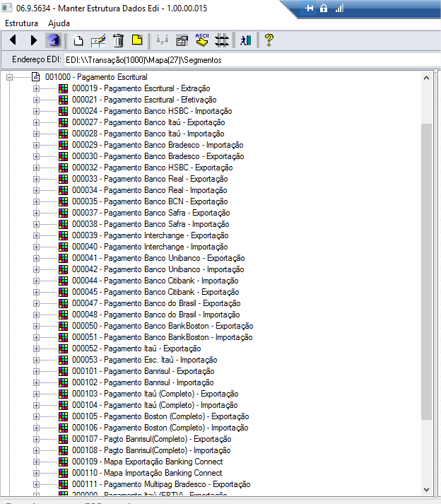The height and width of the screenshot is (504, 441).
Task: Collapse the 001000 Pagamento Escritural root node
Action: (9, 77)
